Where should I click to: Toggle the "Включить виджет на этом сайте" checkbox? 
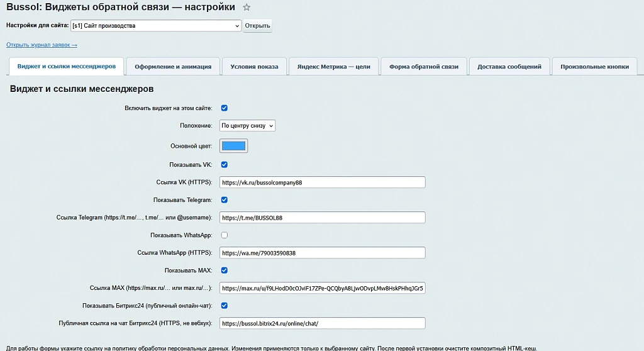225,108
